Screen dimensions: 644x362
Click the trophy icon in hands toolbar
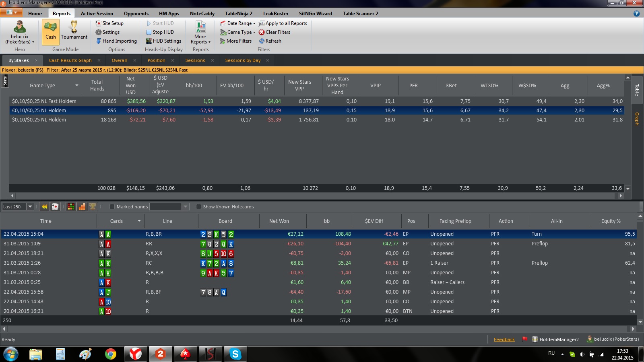point(93,207)
